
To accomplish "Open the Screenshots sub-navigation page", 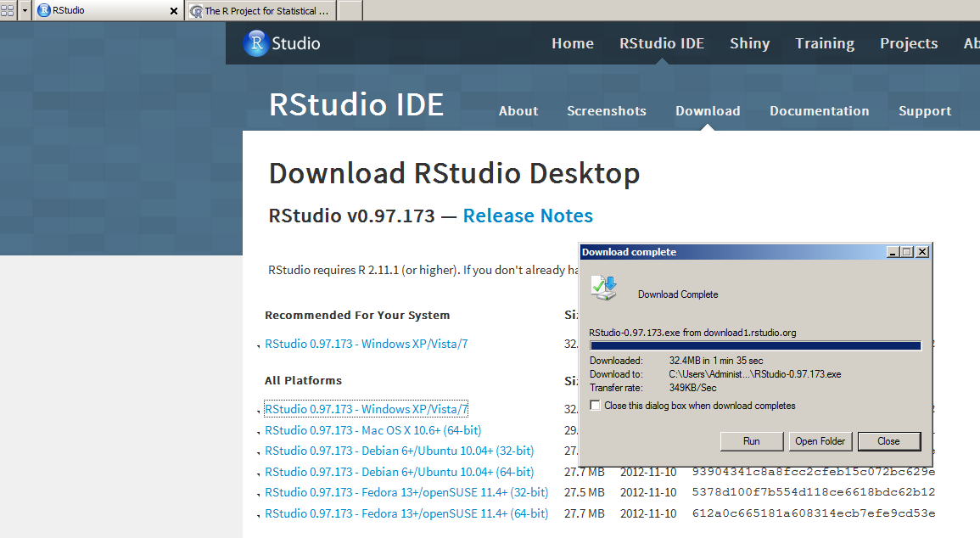I will (x=607, y=110).
